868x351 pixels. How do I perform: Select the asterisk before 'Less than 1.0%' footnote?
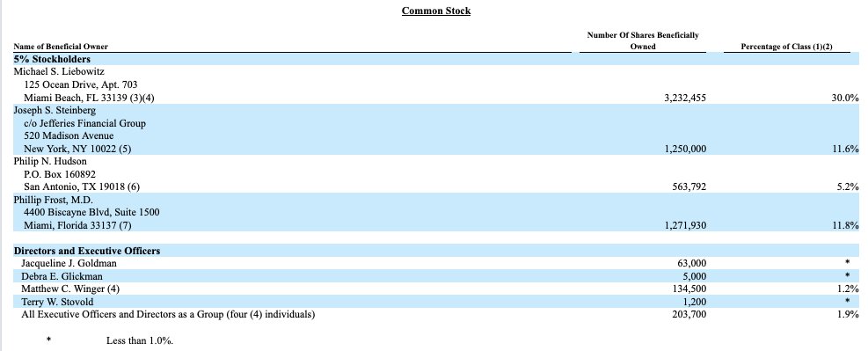point(48,340)
